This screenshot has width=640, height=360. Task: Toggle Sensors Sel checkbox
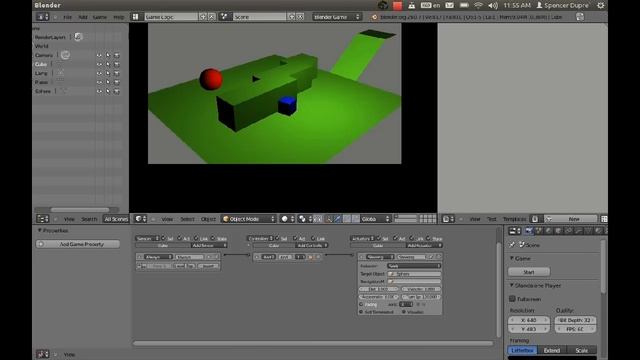(x=164, y=238)
